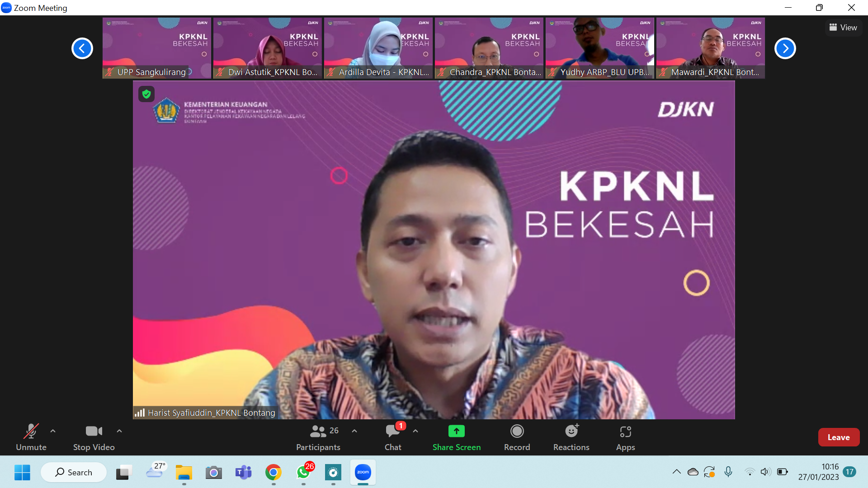
Task: Click the battery status icon
Action: click(x=782, y=472)
